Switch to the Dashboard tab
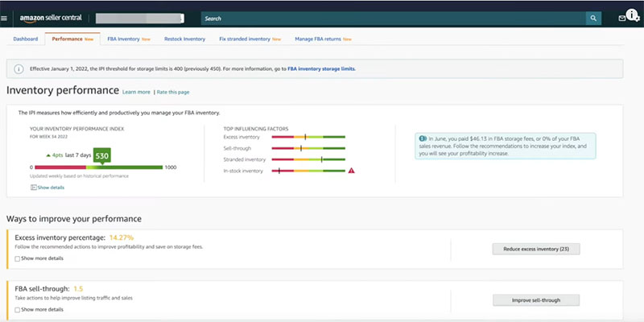Screen dimensions: 644x322 25,39
